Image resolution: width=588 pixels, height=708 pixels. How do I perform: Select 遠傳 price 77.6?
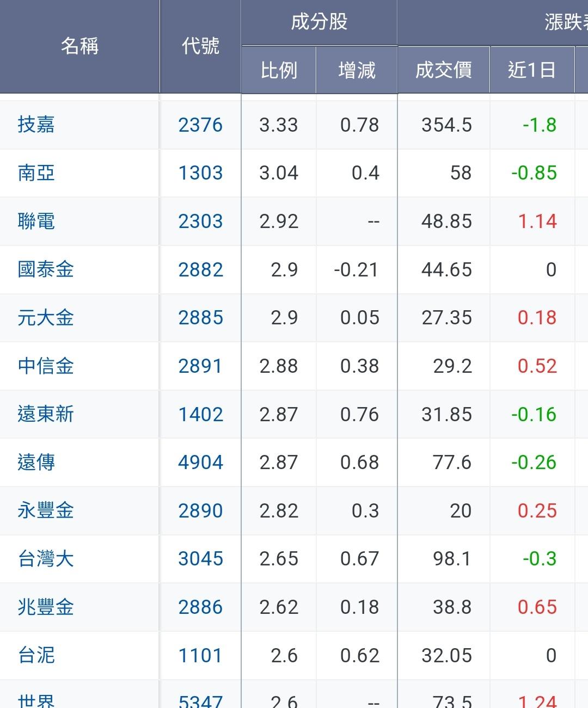coord(452,463)
